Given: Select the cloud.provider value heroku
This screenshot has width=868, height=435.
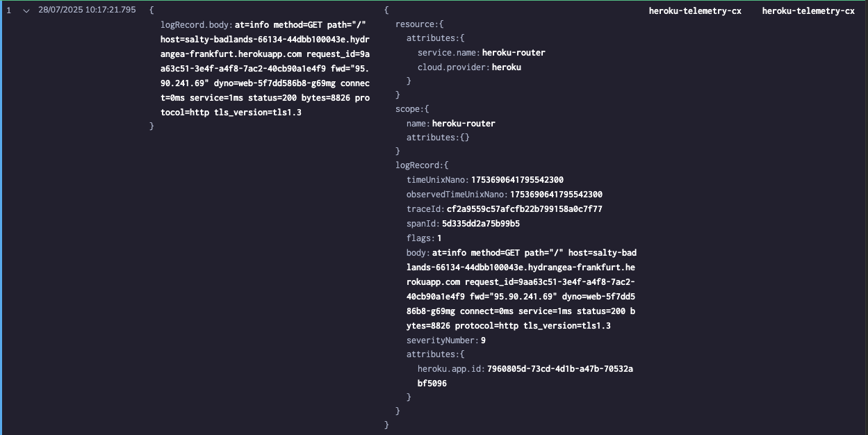Looking at the screenshot, I should [x=507, y=67].
